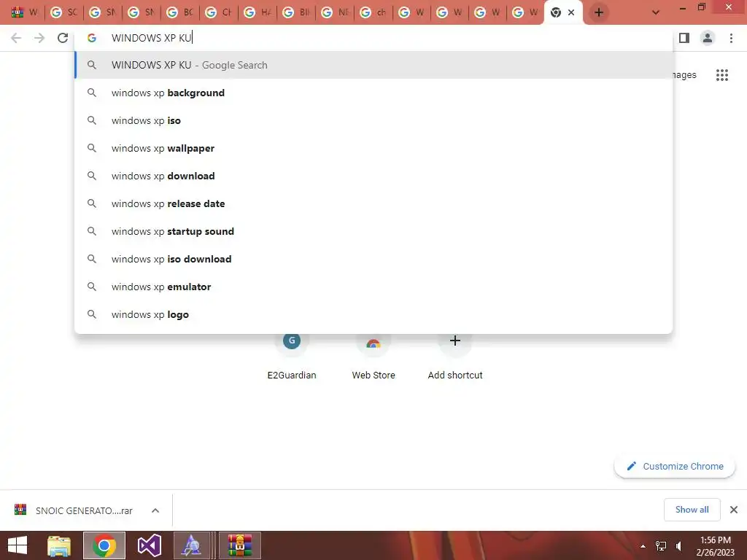Screen dimensions: 747x560
Task: Open Chrome's three-dot menu
Action: 731,38
